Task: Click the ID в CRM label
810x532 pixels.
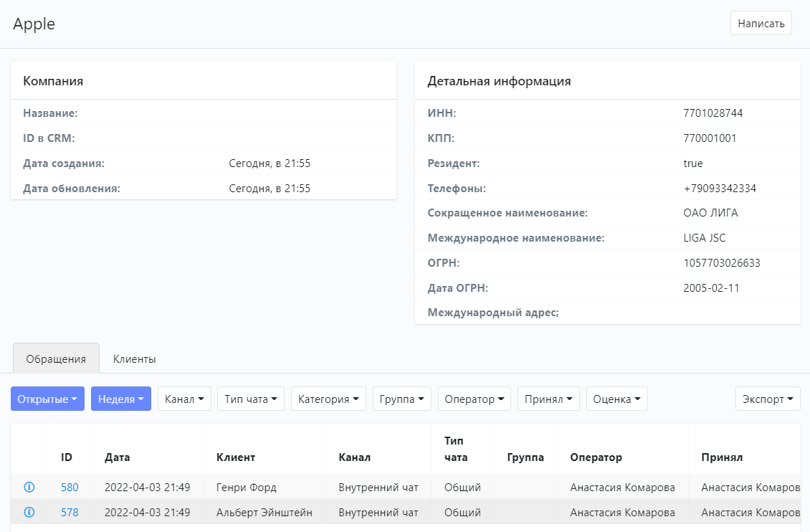Action: click(49, 138)
